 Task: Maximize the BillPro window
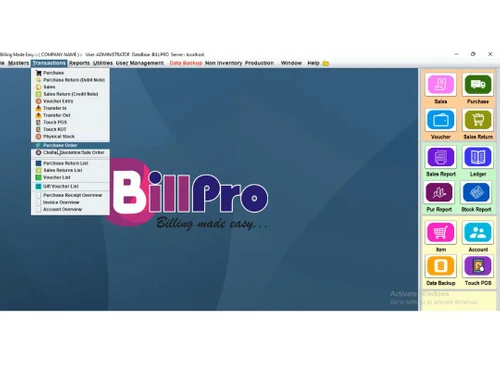[x=473, y=54]
